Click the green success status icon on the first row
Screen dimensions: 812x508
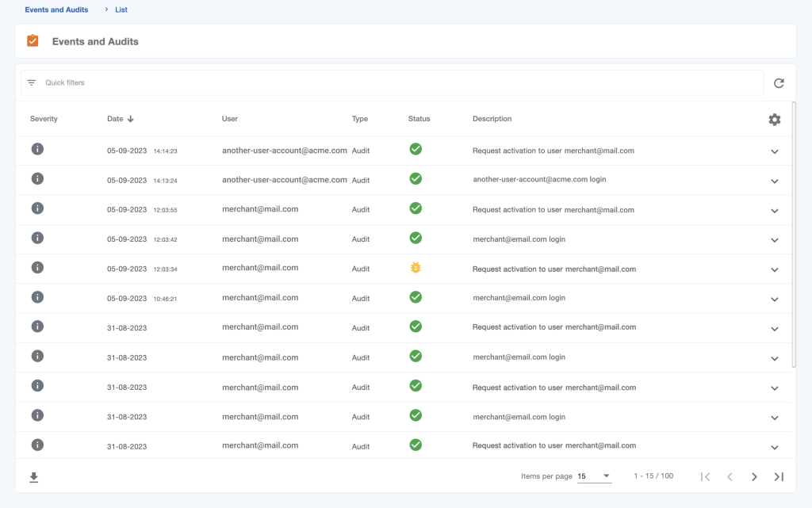coord(416,148)
